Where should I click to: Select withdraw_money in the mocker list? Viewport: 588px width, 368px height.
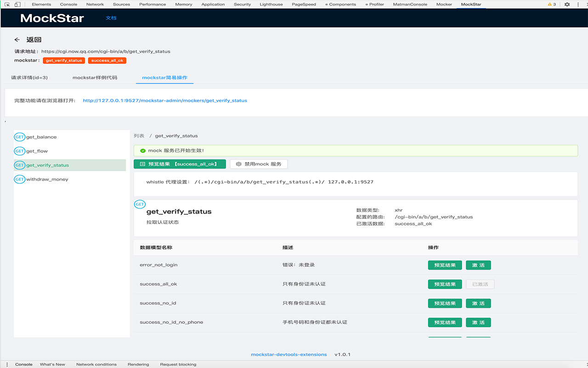pyautogui.click(x=70, y=179)
